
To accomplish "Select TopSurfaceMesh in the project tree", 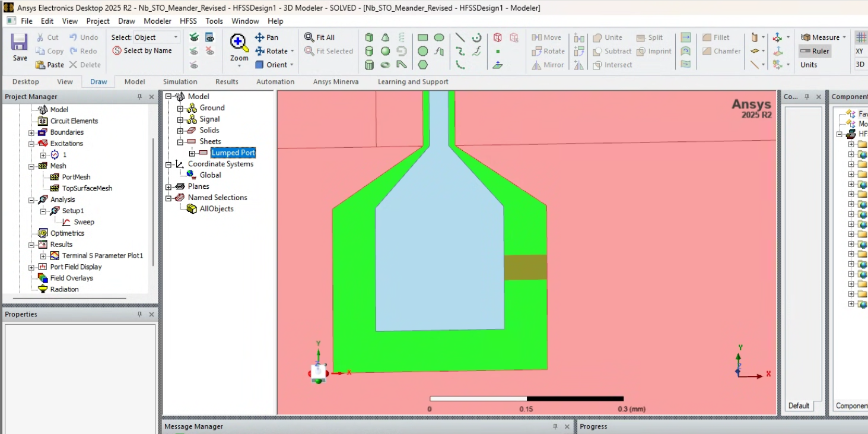I will click(87, 188).
